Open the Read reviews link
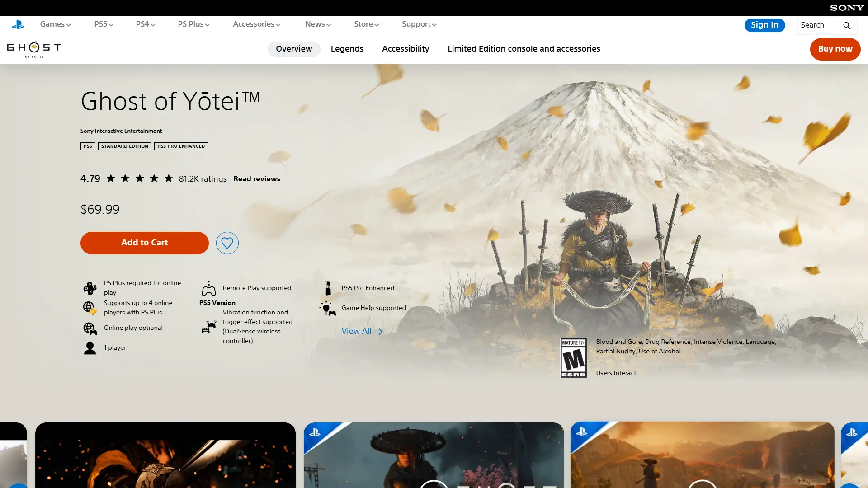Screen dimensions: 868x488 pyautogui.click(x=256, y=179)
